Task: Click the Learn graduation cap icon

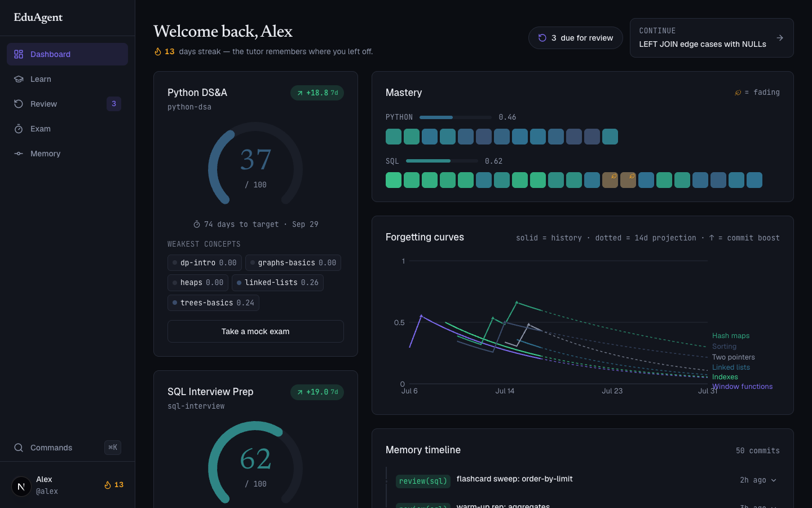Action: tap(19, 79)
